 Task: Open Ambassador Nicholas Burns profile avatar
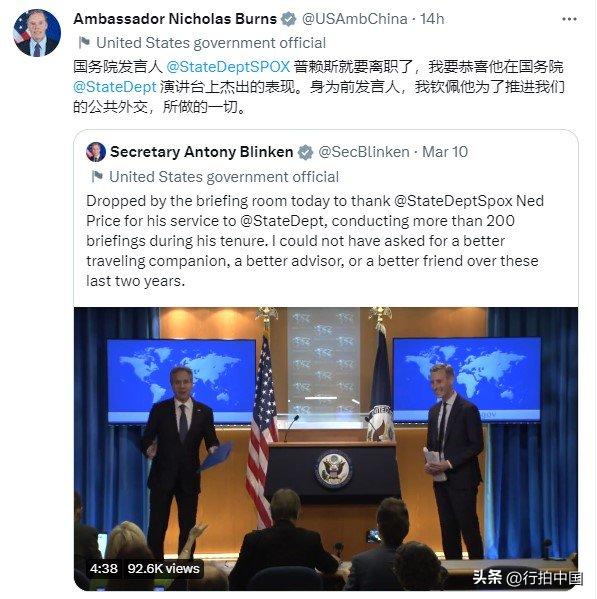37,33
